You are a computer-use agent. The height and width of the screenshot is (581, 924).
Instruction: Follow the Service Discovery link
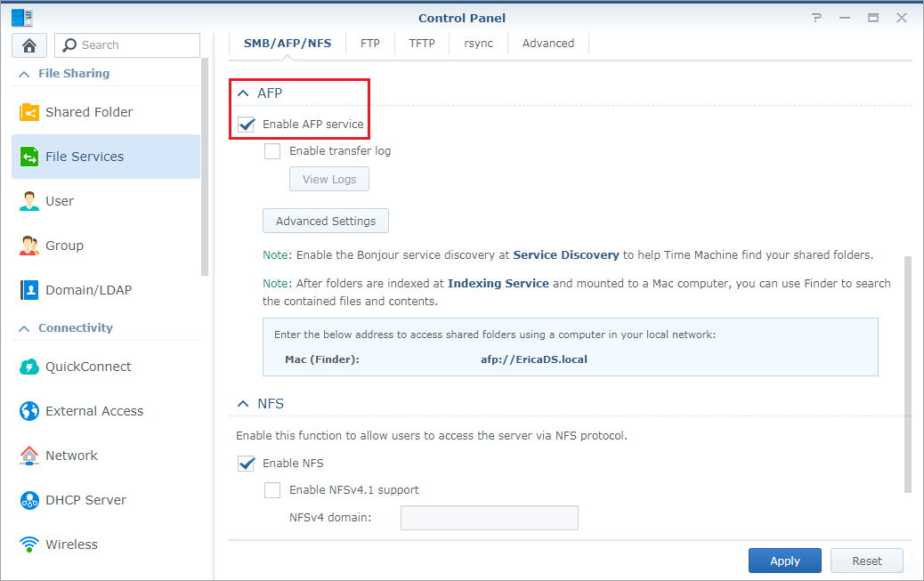[566, 255]
